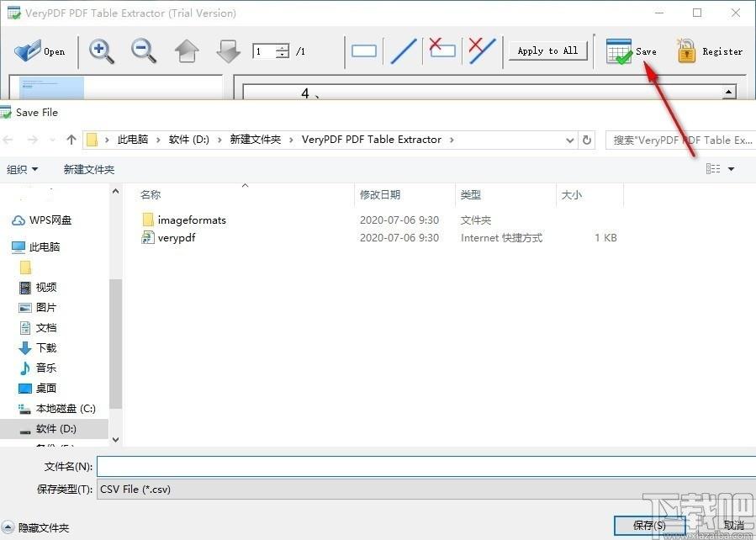Zoom out with the minus magnifier
The height and width of the screenshot is (540, 756).
click(x=144, y=51)
